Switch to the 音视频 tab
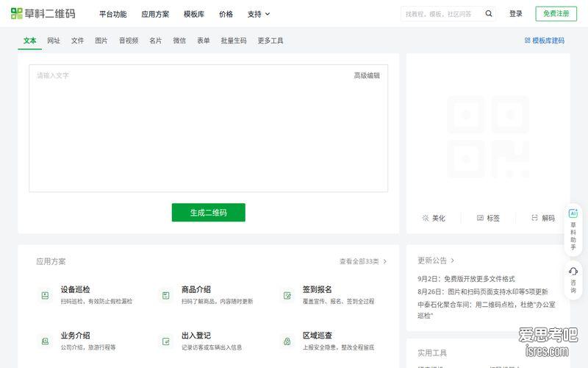 tap(129, 40)
